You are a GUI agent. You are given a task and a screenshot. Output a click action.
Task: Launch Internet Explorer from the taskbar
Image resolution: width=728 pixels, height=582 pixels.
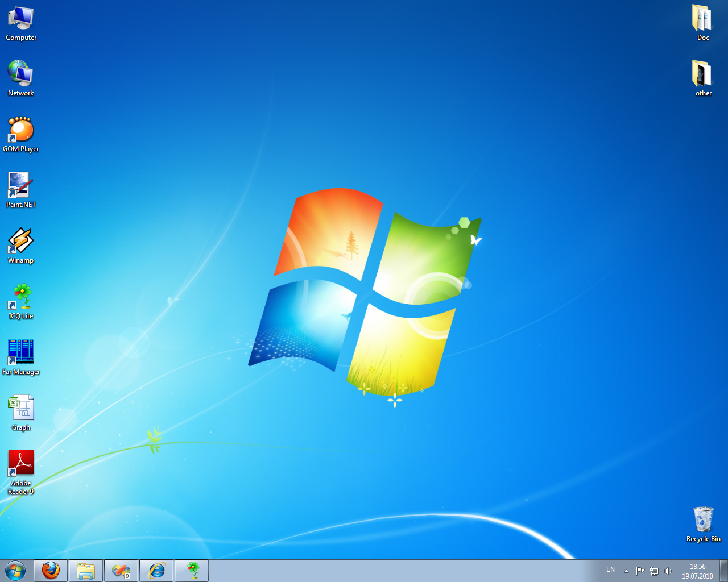[156, 571]
